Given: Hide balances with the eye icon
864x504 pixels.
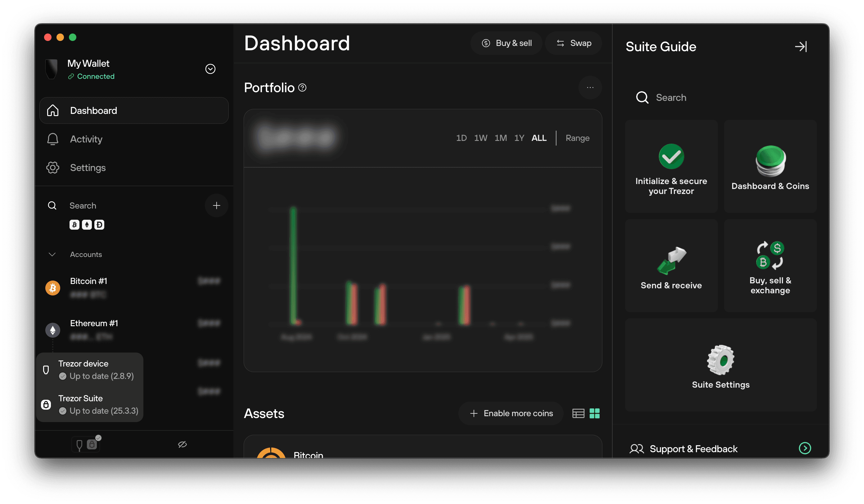Looking at the screenshot, I should click(182, 444).
